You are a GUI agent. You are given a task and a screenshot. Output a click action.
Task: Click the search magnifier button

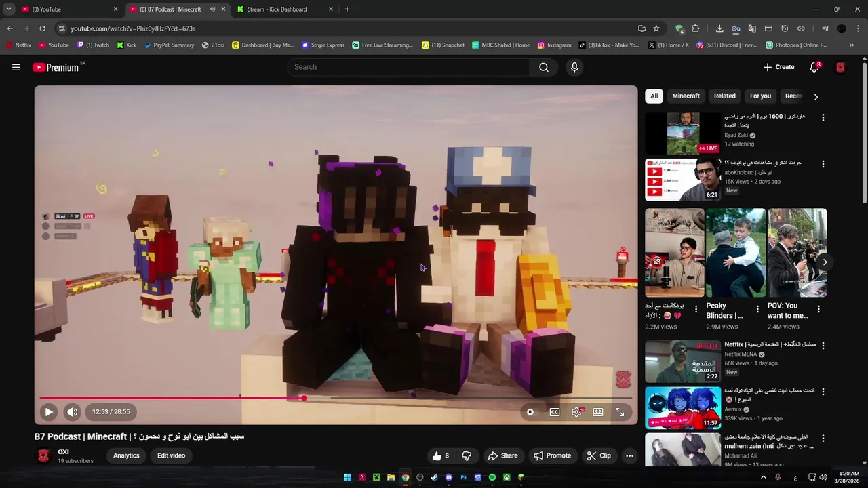544,67
